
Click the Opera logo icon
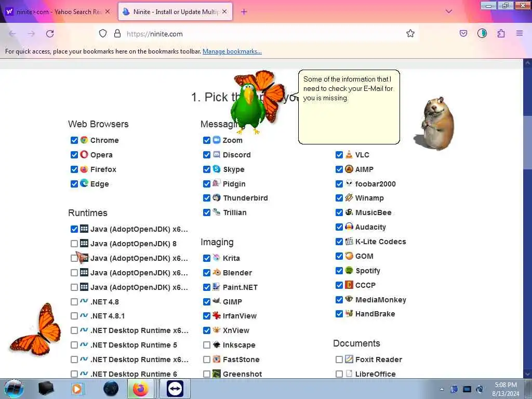coord(84,154)
